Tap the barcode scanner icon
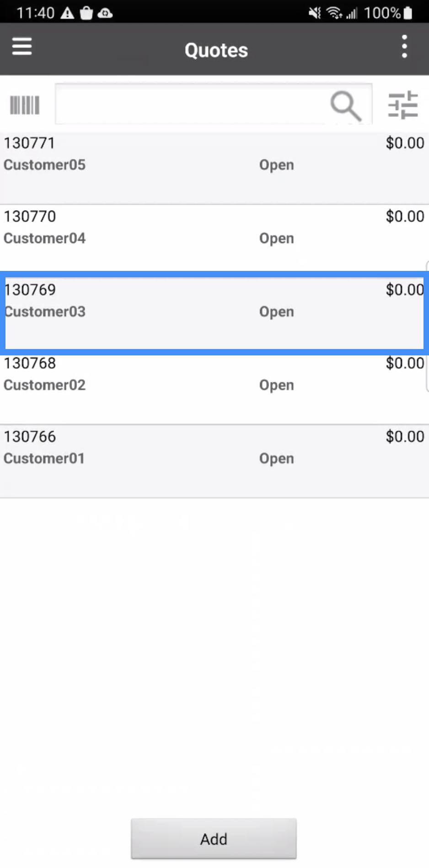 25,105
